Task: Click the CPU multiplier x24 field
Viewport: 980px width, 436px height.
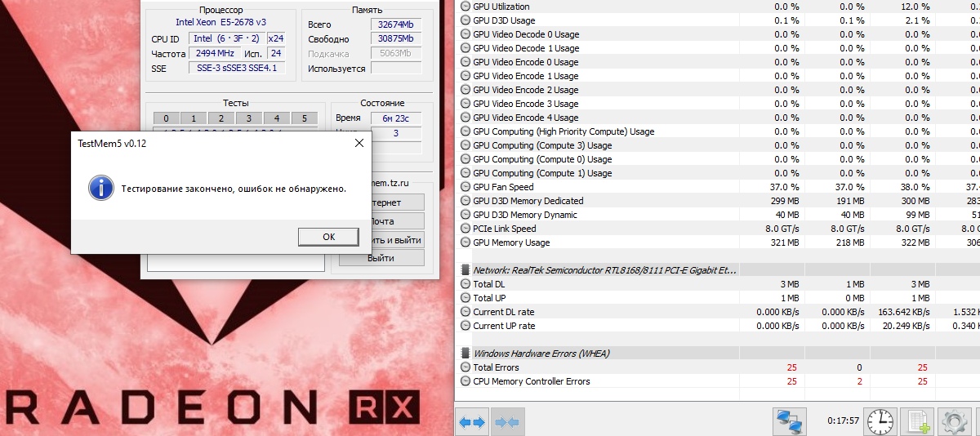Action: pyautogui.click(x=275, y=38)
